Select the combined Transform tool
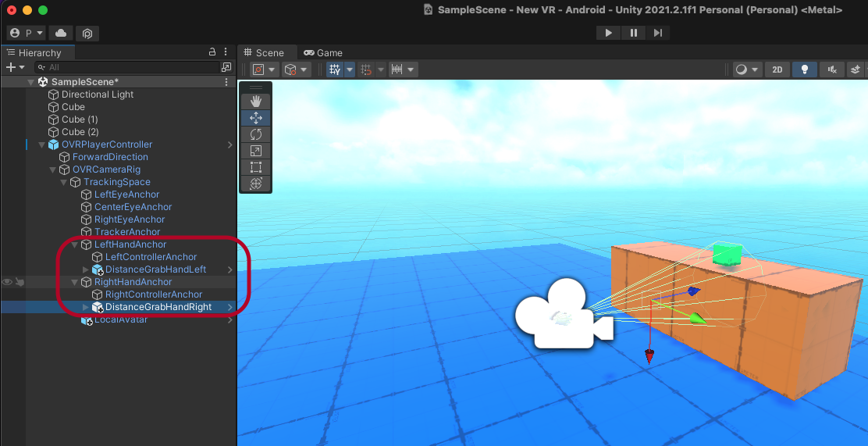 tap(256, 184)
